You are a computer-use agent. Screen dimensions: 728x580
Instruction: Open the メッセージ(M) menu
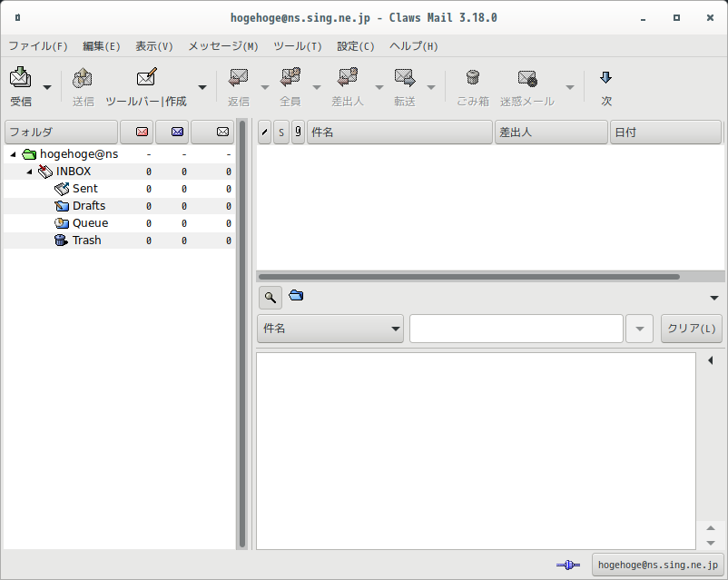pyautogui.click(x=223, y=46)
